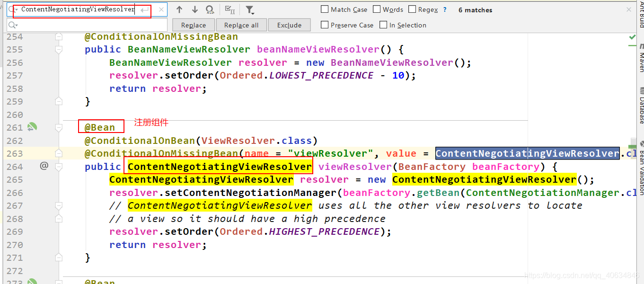
Task: Click the Maven 'm' icon on right stripe
Action: [642, 46]
